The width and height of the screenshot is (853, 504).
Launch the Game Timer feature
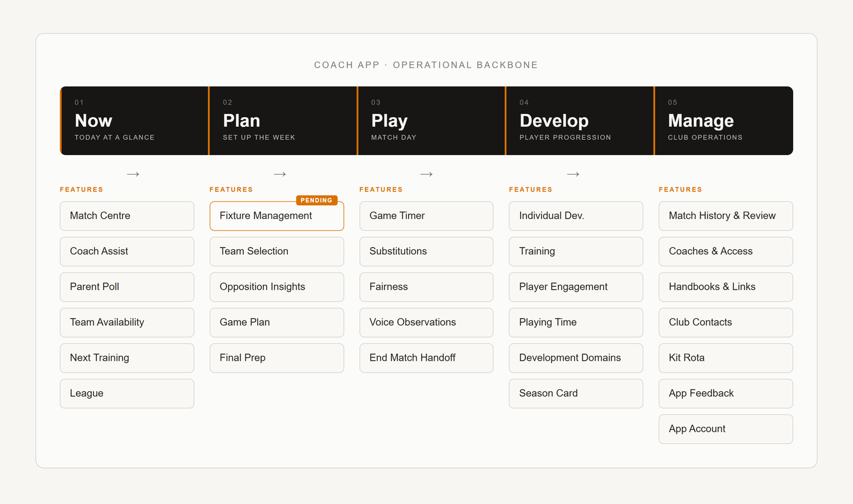[x=426, y=216]
